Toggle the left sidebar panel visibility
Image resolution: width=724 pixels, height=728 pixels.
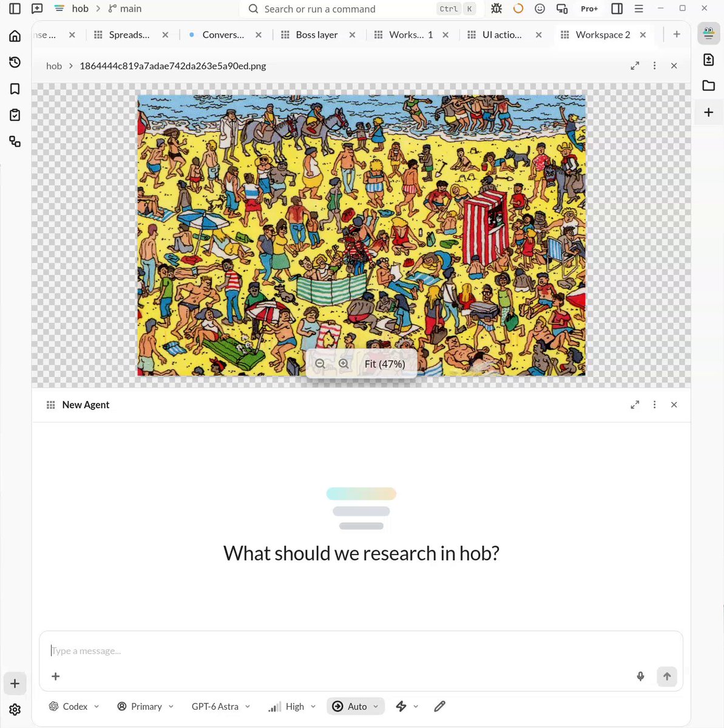click(15, 8)
